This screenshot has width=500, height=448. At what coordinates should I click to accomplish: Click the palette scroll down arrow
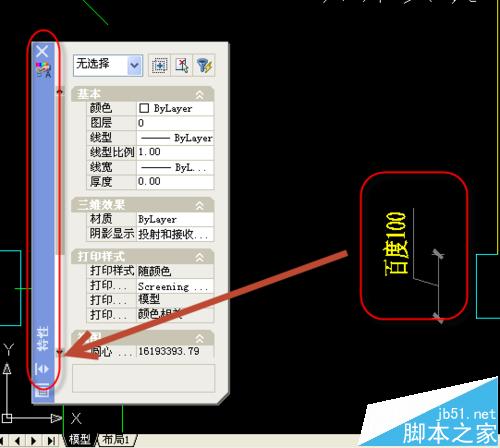pos(60,352)
